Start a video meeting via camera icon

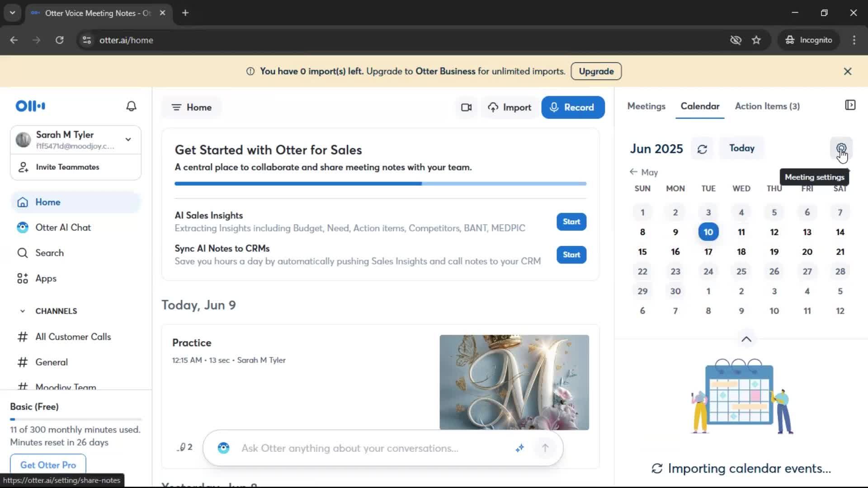[x=466, y=108]
